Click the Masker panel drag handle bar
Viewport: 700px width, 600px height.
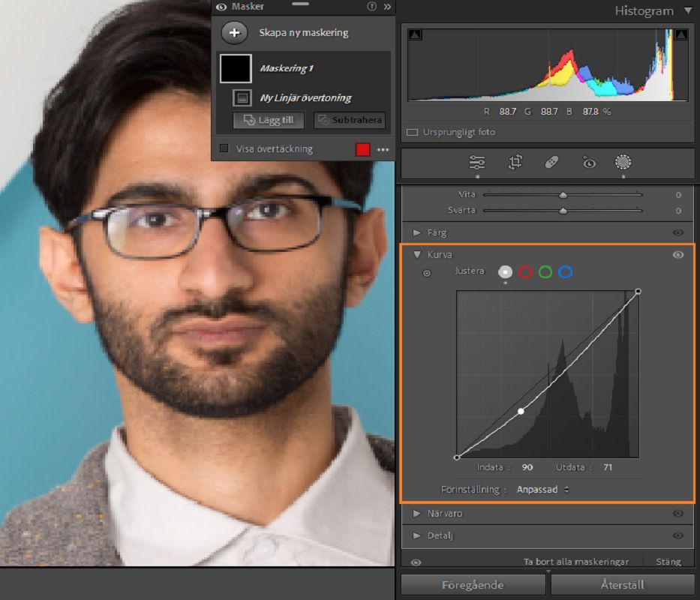pyautogui.click(x=300, y=4)
